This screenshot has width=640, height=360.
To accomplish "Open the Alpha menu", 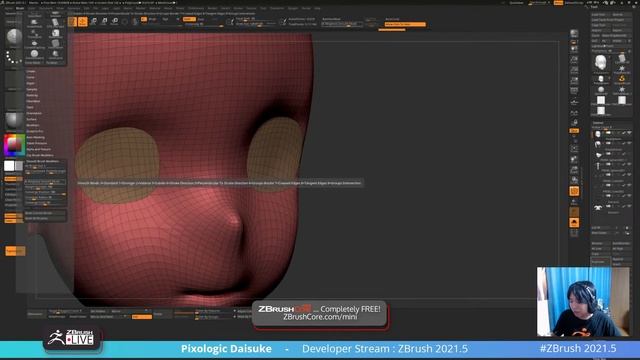I will click(9, 8).
